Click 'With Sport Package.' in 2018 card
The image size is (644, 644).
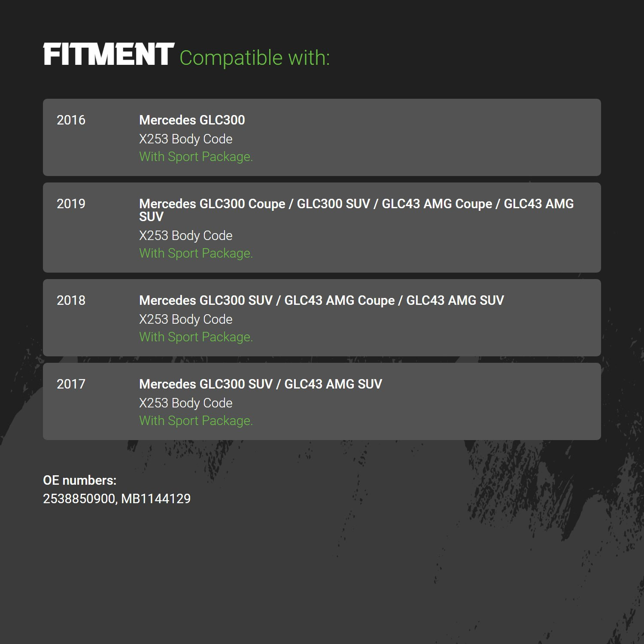[x=196, y=337]
